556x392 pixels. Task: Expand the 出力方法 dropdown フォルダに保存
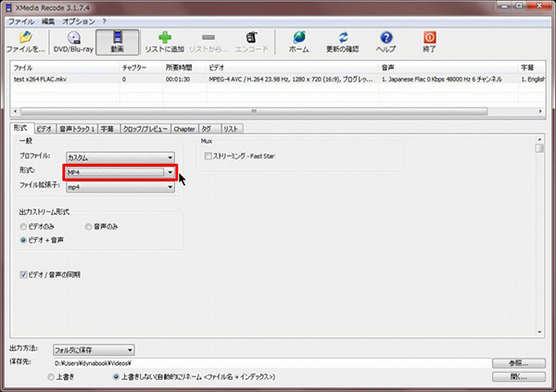[94, 350]
